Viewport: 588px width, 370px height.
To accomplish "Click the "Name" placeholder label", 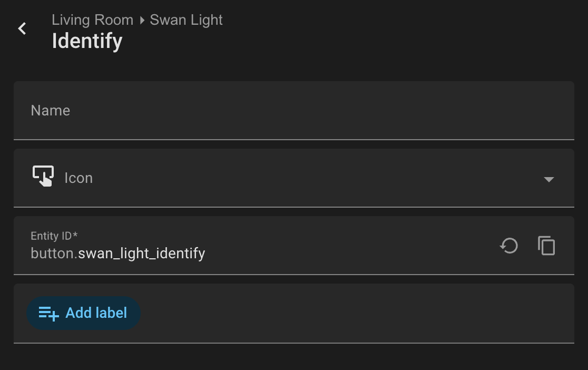I will 51,111.
